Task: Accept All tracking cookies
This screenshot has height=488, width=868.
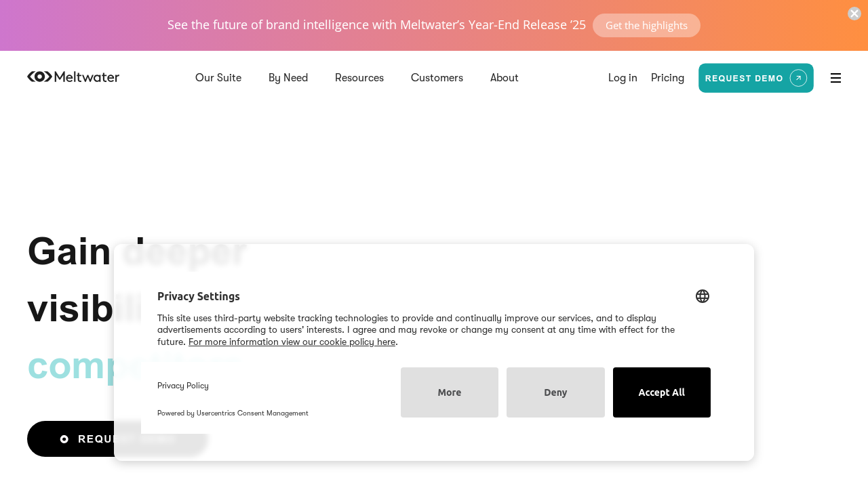Action: pyautogui.click(x=661, y=392)
